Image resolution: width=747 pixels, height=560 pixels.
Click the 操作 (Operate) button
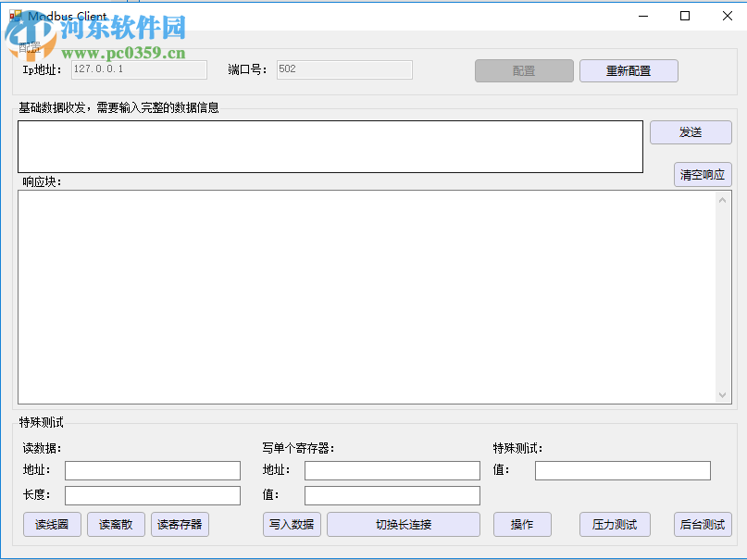tap(522, 524)
